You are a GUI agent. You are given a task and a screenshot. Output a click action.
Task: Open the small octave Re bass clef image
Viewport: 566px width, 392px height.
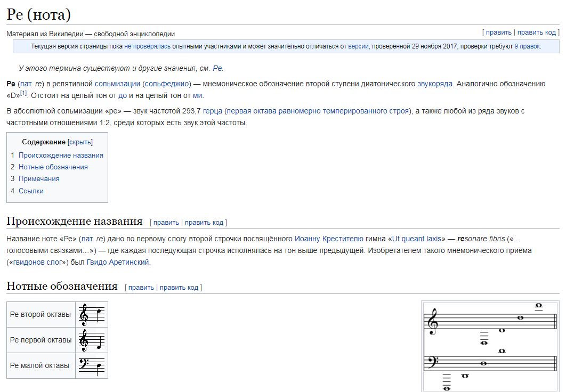(92, 365)
